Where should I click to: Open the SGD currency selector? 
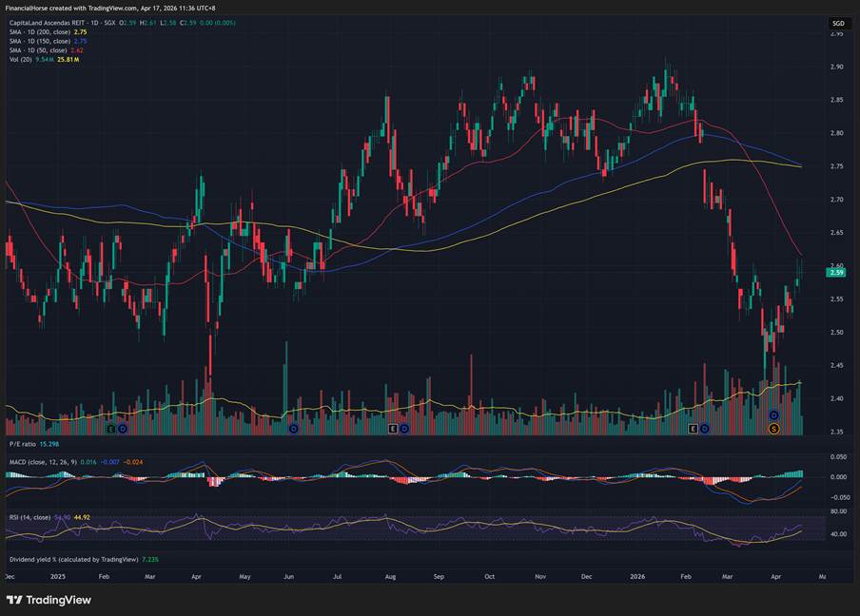click(837, 23)
